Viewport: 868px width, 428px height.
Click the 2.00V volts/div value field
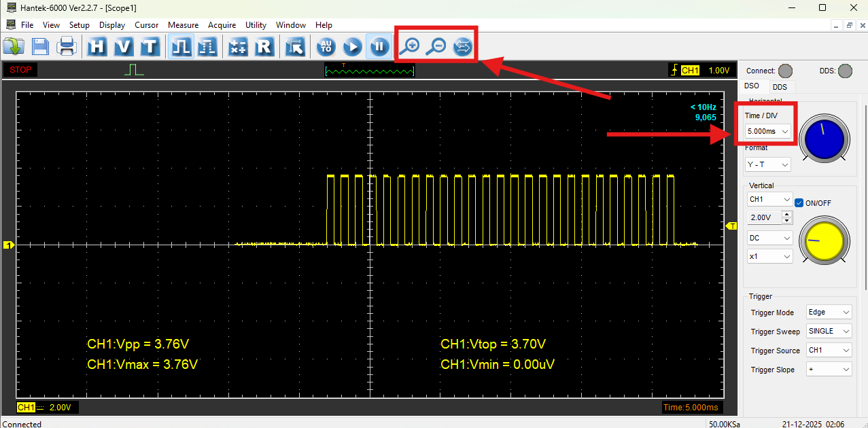click(x=765, y=217)
